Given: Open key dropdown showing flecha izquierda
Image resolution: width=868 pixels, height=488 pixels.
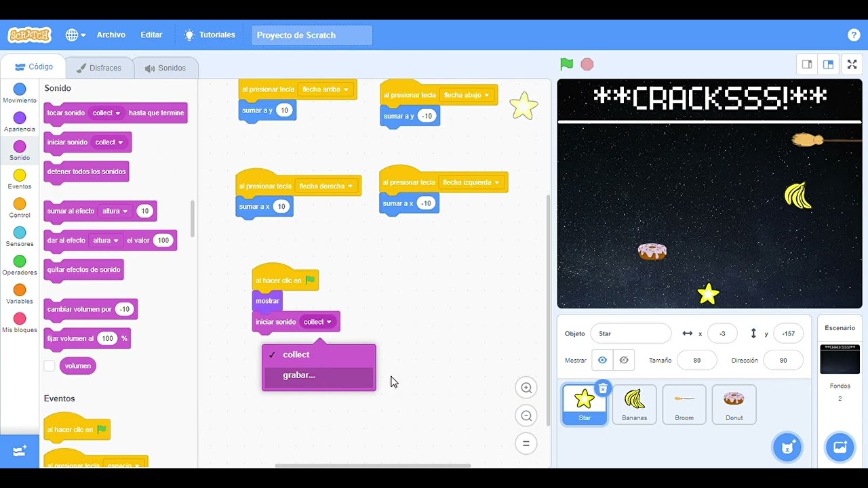Looking at the screenshot, I should [x=471, y=182].
